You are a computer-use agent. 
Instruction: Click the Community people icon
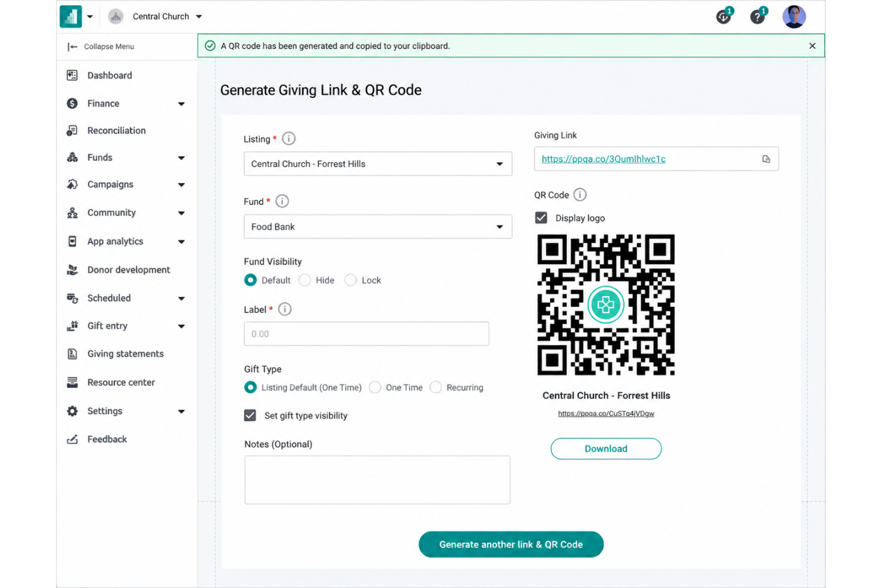[x=72, y=213]
